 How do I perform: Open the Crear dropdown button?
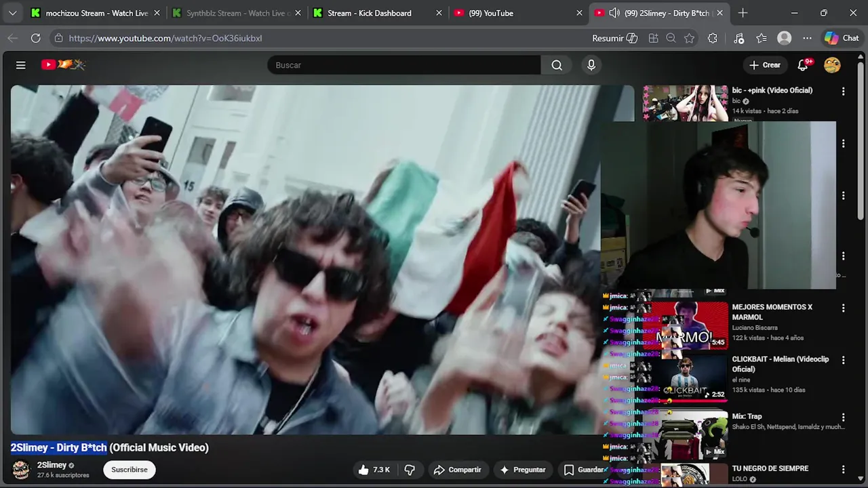coord(765,65)
